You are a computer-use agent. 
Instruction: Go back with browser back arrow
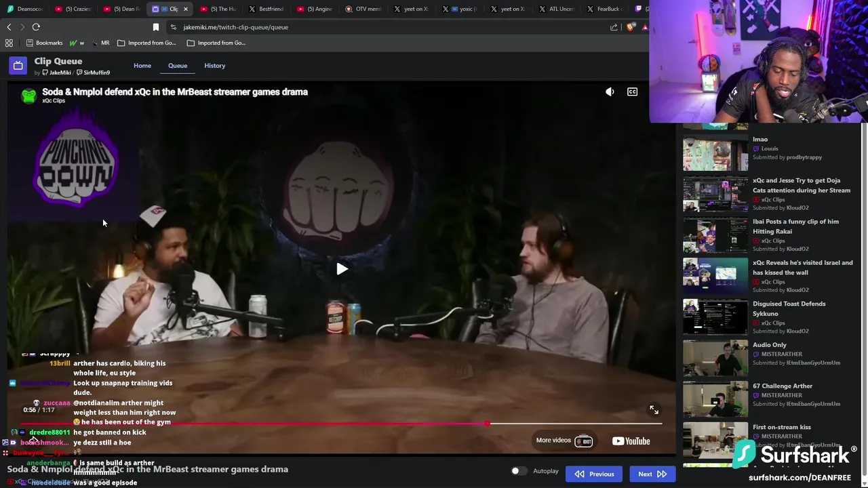9,27
